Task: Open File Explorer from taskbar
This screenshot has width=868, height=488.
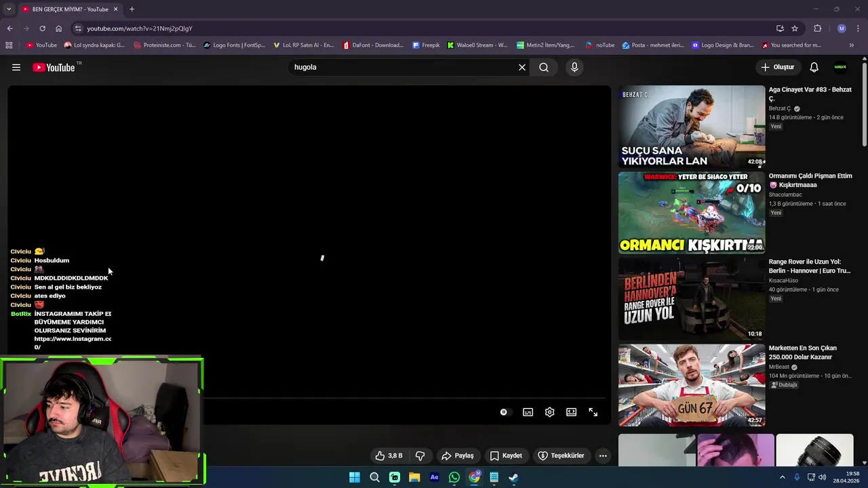Action: tap(414, 477)
